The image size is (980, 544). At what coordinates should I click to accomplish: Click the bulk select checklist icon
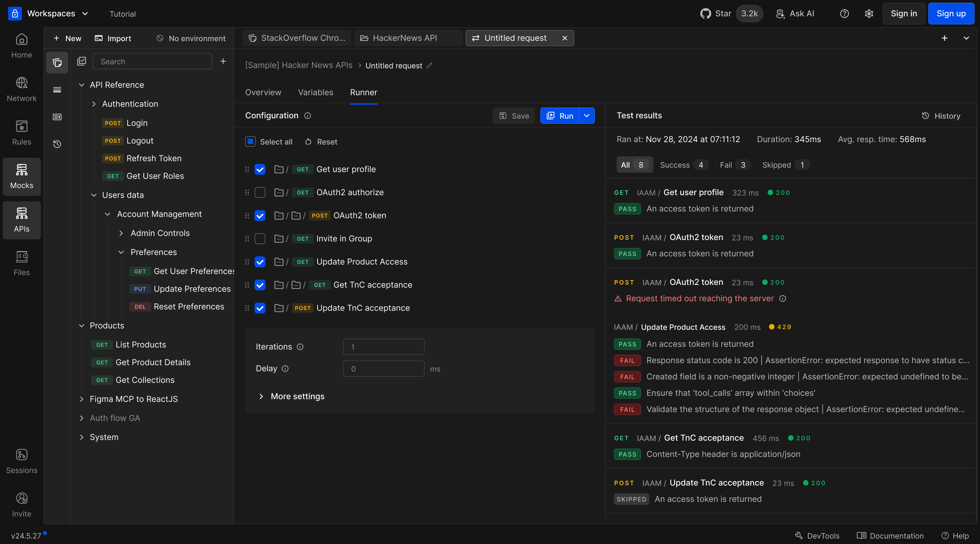(x=81, y=61)
